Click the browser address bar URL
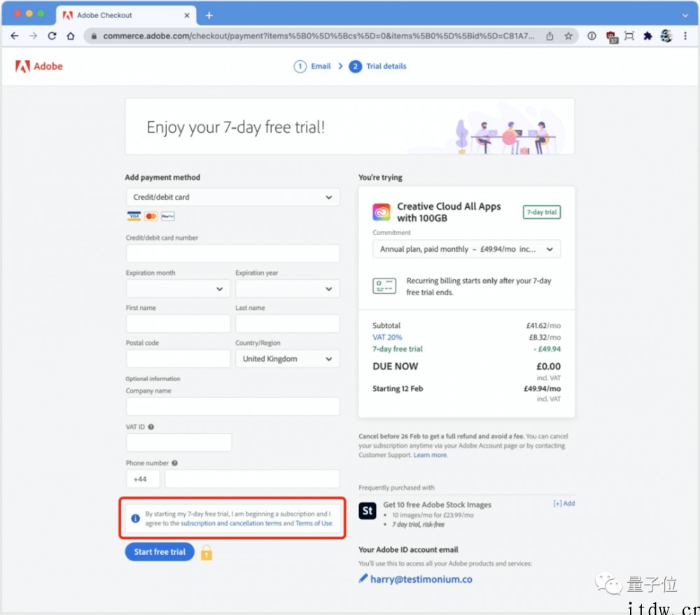The width and height of the screenshot is (700, 615). (x=318, y=36)
